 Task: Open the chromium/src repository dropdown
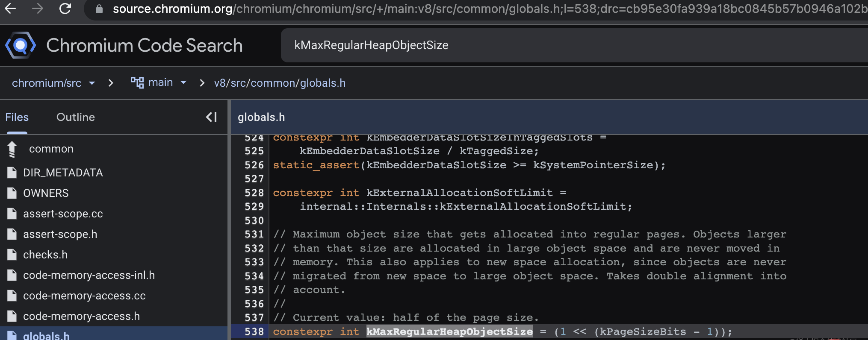(53, 83)
